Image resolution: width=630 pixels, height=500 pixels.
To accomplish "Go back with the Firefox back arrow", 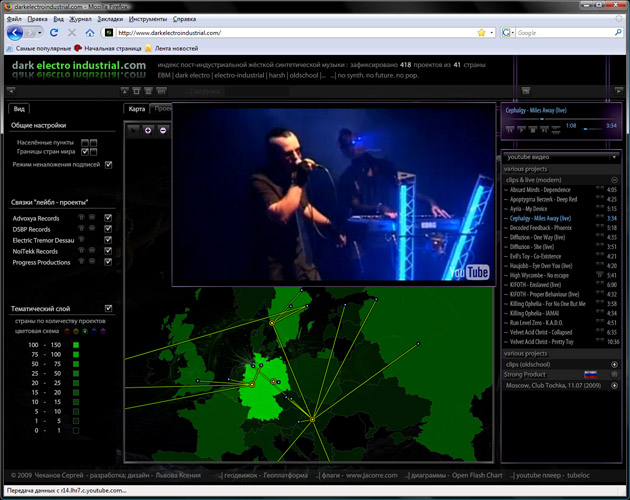I will (15, 33).
